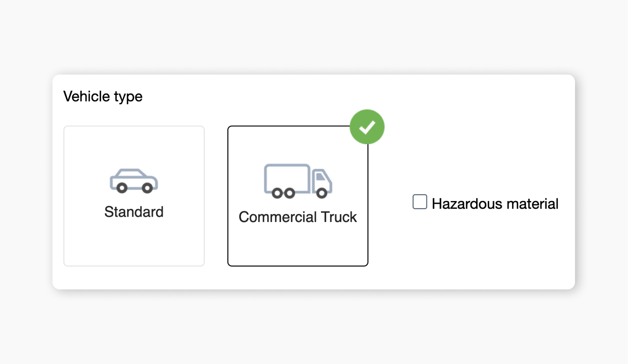This screenshot has width=628, height=364.
Task: Click the truck icon's cab section
Action: [321, 180]
